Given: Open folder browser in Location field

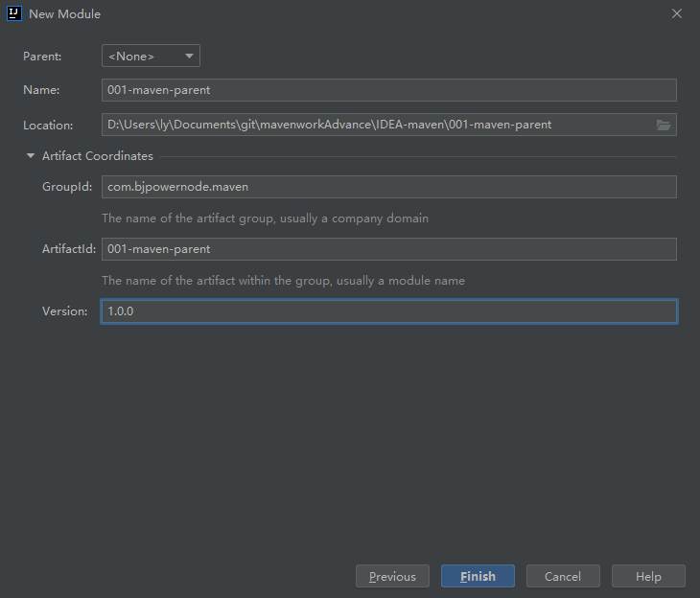Looking at the screenshot, I should tap(664, 125).
